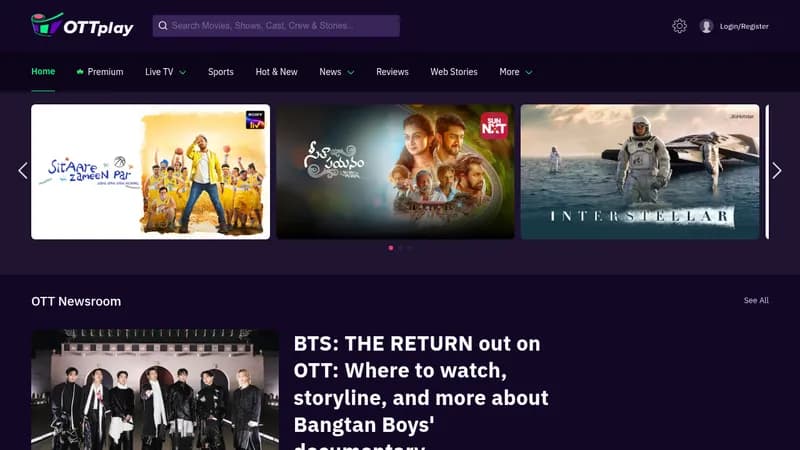
Task: Click the Premium crown icon
Action: point(80,72)
